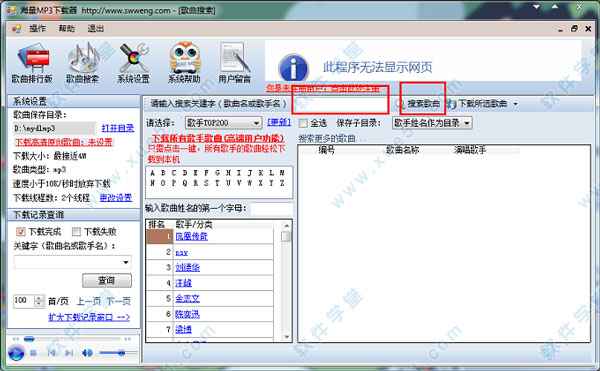The width and height of the screenshot is (600, 371).
Task: Open the 帮助 menu
Action: click(67, 29)
